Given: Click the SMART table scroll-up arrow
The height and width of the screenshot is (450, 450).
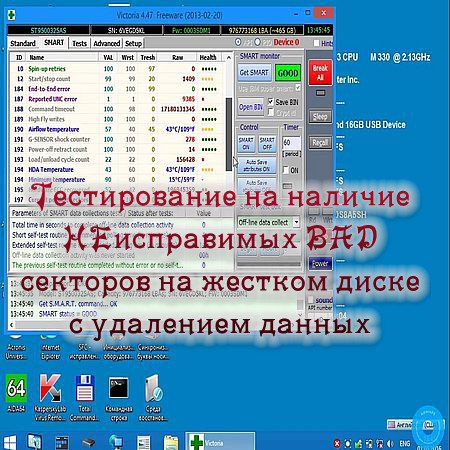Looking at the screenshot, I should click(x=229, y=57).
